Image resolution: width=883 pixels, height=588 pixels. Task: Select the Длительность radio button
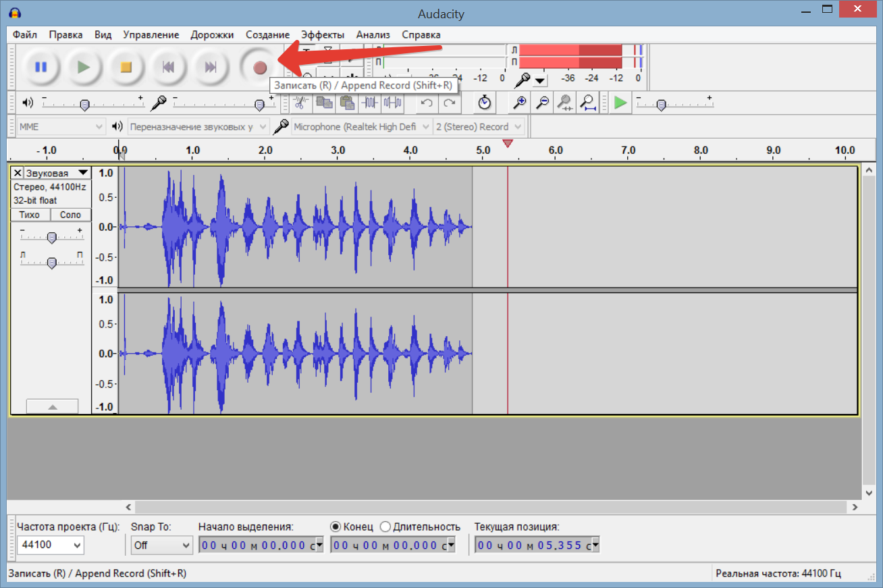point(385,527)
